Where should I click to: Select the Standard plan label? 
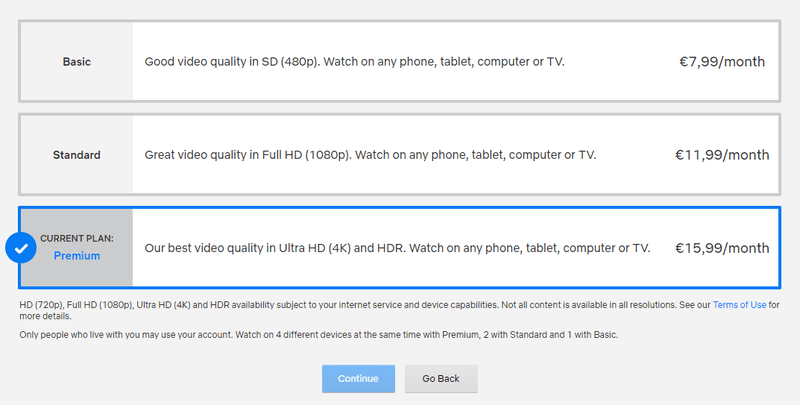(77, 155)
